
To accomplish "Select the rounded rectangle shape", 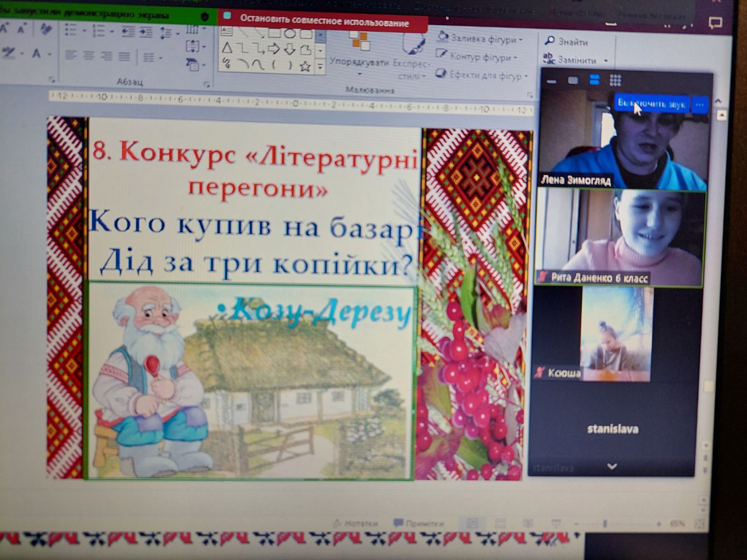I will coord(306,34).
